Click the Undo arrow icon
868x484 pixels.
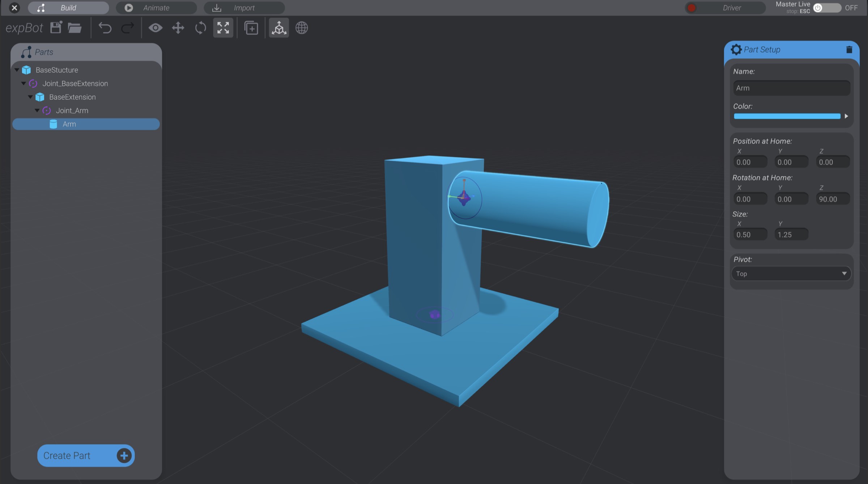[106, 28]
